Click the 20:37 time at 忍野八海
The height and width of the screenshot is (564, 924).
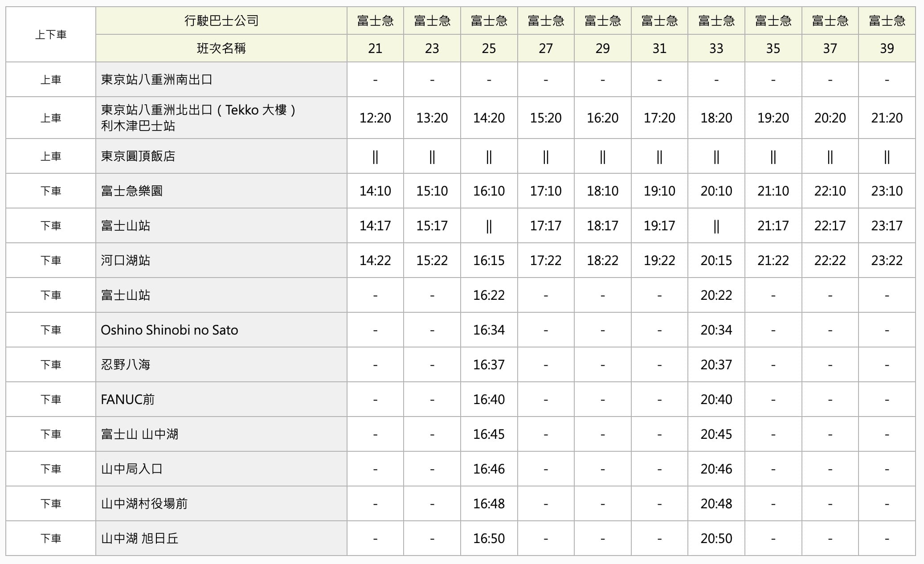coord(716,364)
